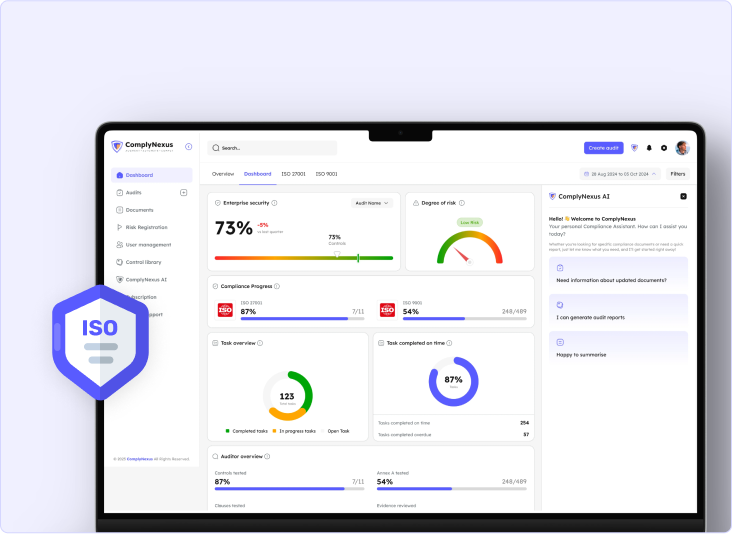Screen dimensions: 732x534
Task: Close the ComplyNexus AI panel
Action: click(683, 196)
